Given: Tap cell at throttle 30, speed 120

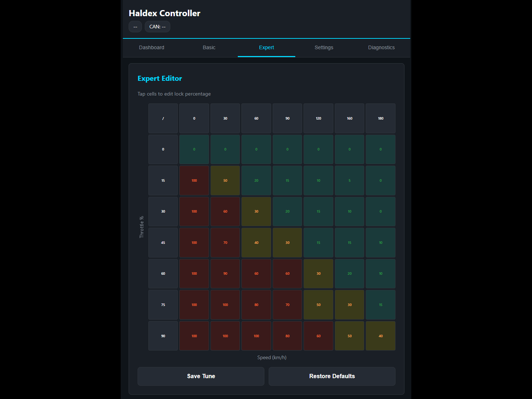Looking at the screenshot, I should 318,212.
